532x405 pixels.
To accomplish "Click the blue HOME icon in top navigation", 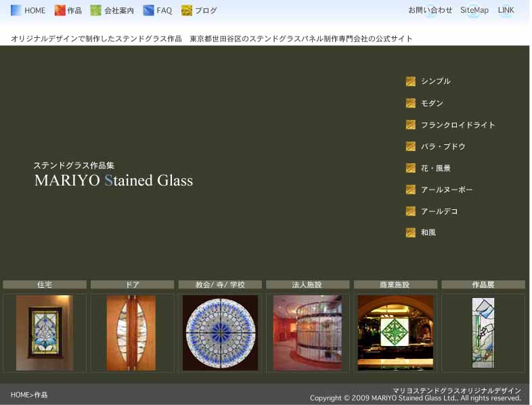I will (16, 10).
